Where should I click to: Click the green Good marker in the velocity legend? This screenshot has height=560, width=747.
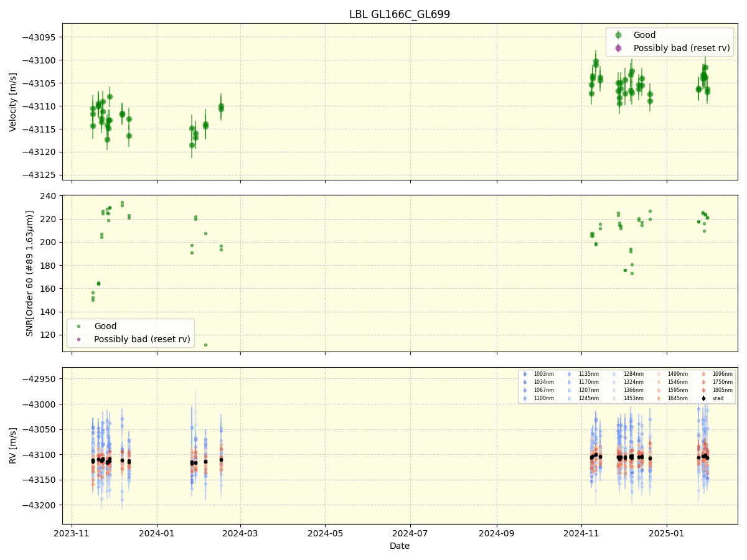(x=618, y=35)
